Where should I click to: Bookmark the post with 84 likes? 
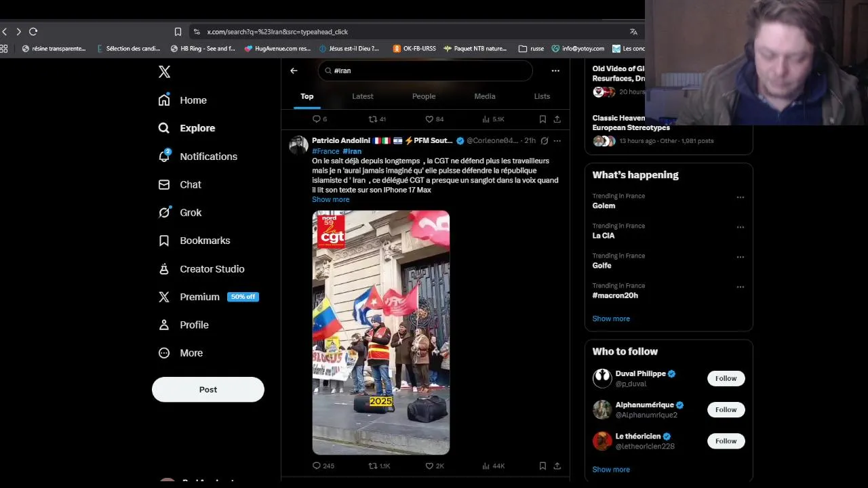coord(542,119)
